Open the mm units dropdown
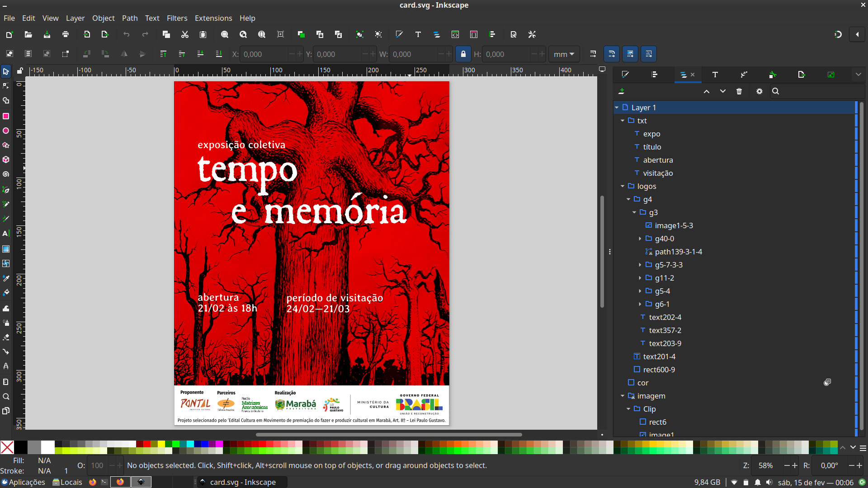 click(564, 54)
